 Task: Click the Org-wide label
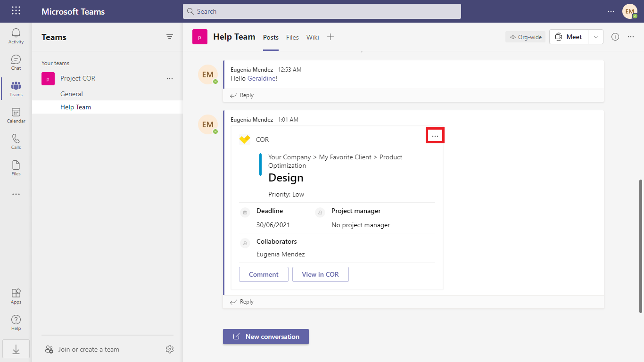[525, 37]
